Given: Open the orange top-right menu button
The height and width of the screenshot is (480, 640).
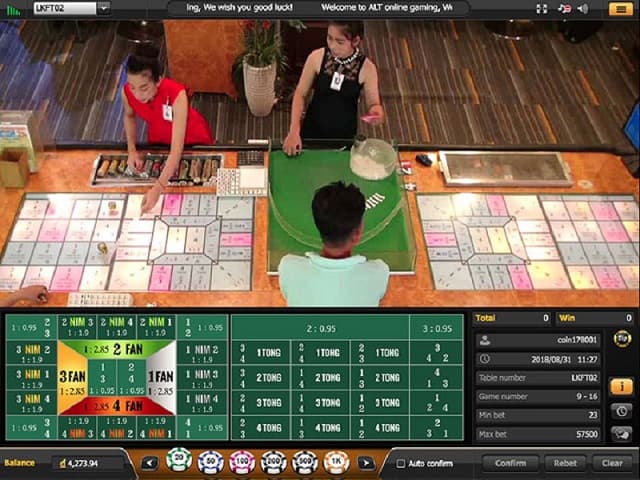Looking at the screenshot, I should point(620,9).
